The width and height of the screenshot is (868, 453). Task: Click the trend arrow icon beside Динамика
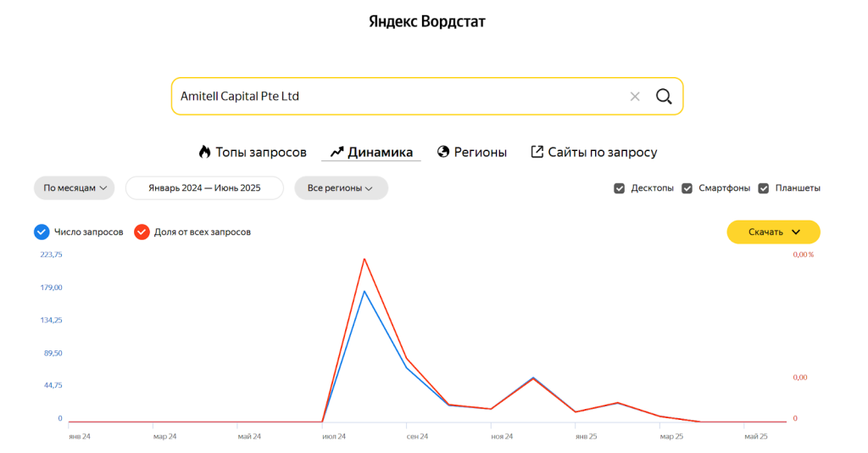(x=337, y=152)
